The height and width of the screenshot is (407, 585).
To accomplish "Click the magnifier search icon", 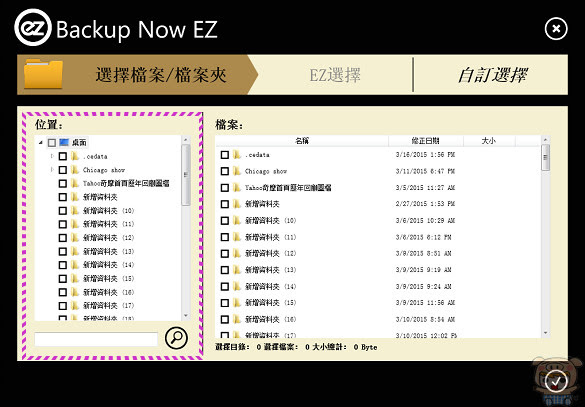I will pos(176,338).
